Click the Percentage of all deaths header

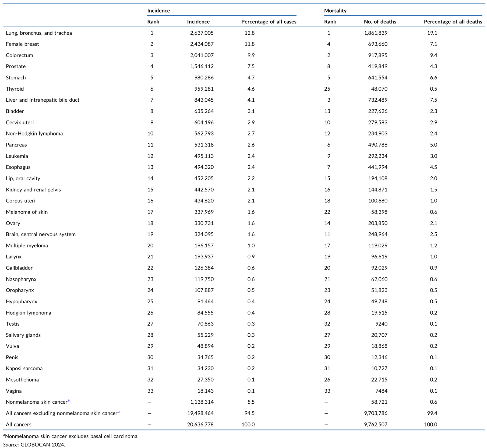[453, 22]
